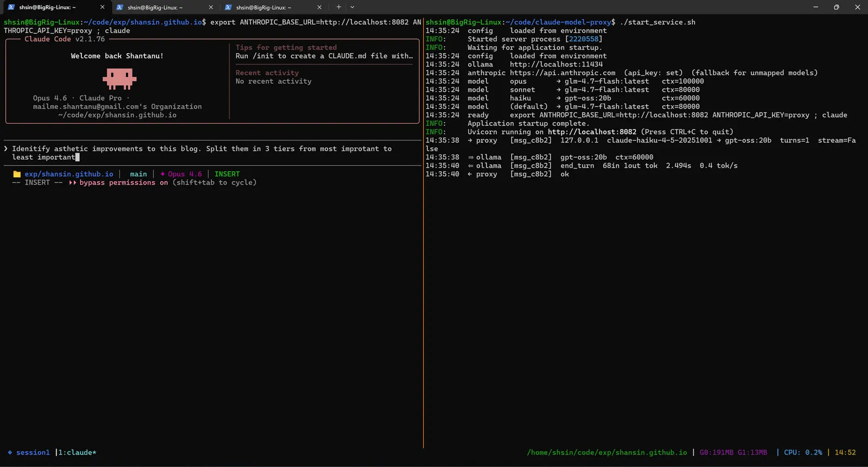Screen dimensions: 868x467
Task: Click the session1 tmux session label
Action: click(x=33, y=452)
